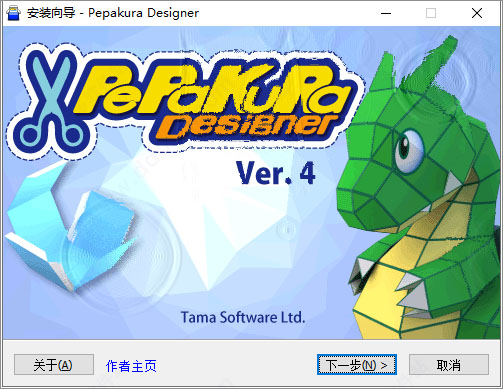Proceed with the 下一步(N) > button

(x=357, y=365)
